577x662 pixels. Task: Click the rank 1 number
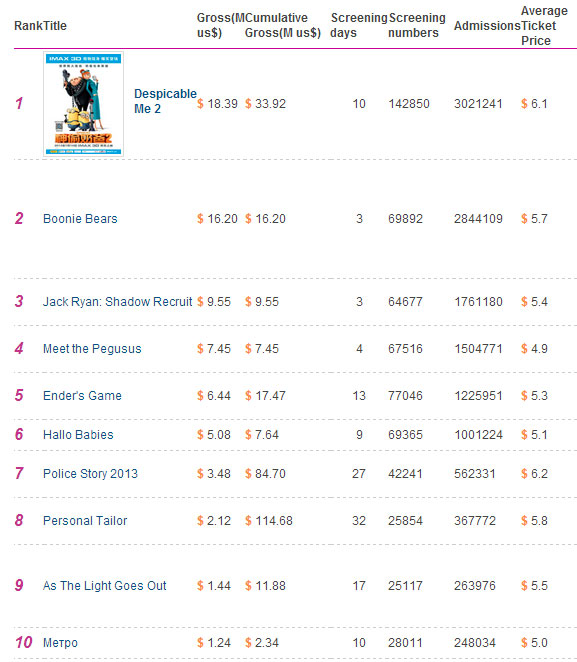pyautogui.click(x=19, y=103)
